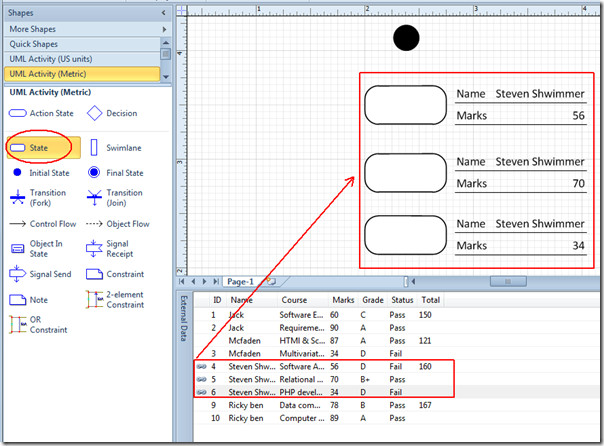
Task: Select the Transition (Fork) shape
Action: point(38,198)
